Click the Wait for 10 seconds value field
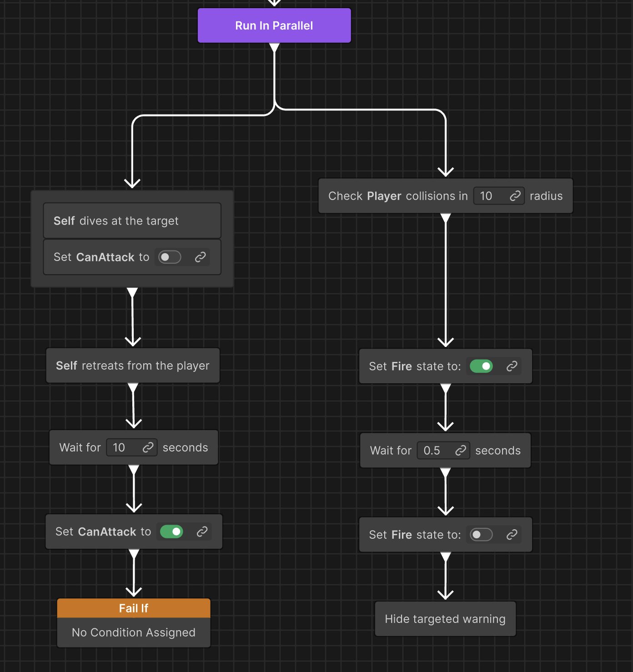The width and height of the screenshot is (633, 672). (132, 447)
